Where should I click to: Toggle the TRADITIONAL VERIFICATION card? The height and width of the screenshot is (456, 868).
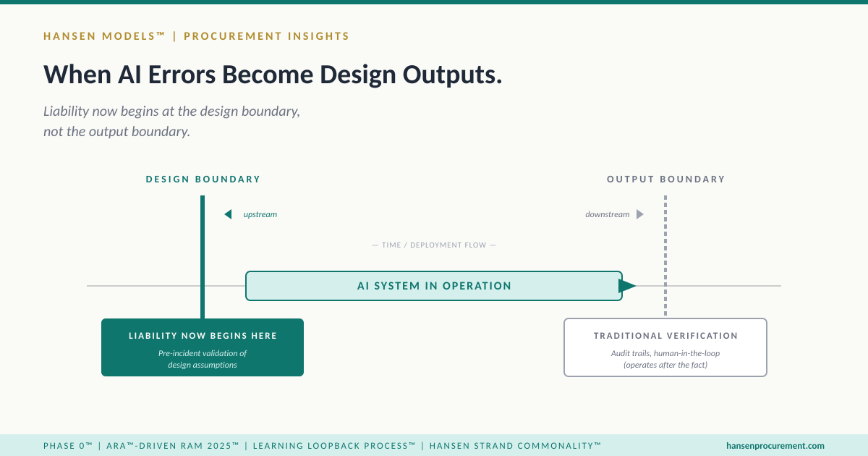pos(665,347)
